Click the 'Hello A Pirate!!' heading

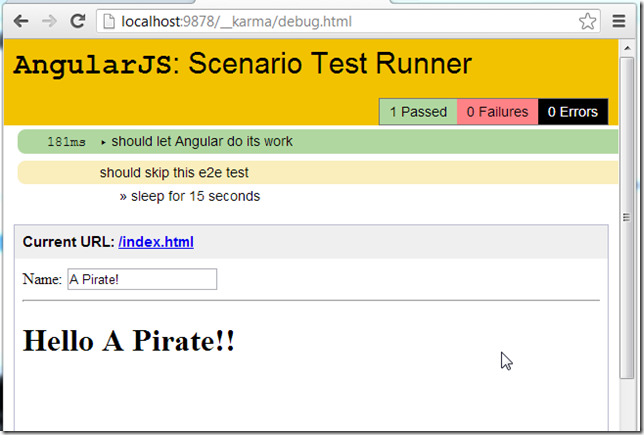129,341
